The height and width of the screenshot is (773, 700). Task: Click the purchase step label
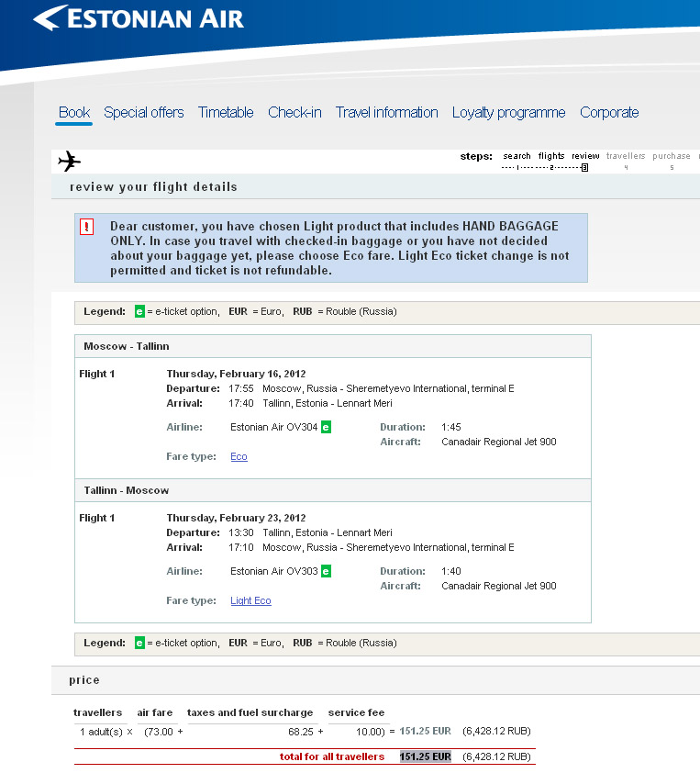click(672, 156)
